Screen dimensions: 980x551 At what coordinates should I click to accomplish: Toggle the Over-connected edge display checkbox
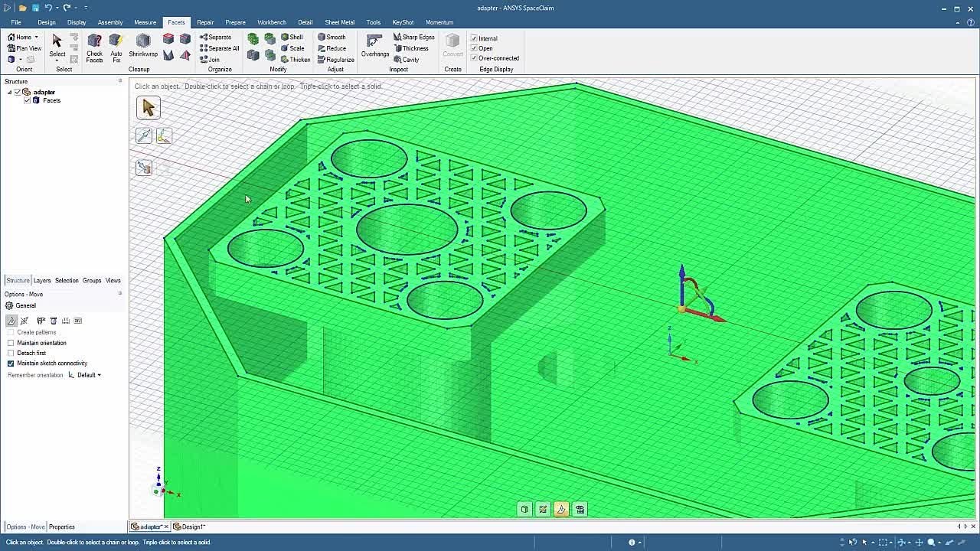point(474,58)
